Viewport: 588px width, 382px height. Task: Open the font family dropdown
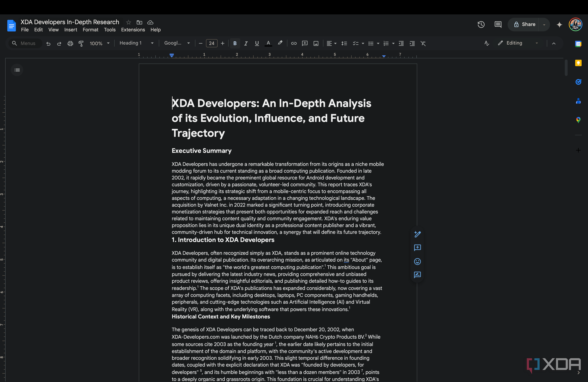point(177,43)
